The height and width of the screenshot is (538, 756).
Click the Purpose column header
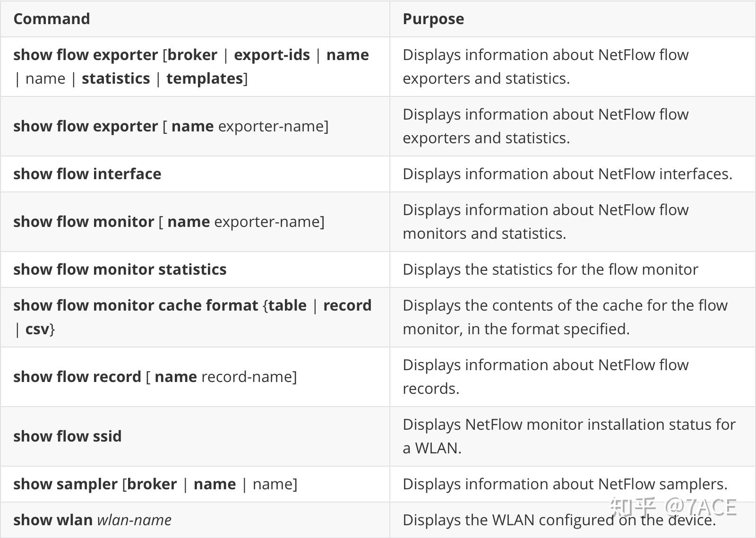[x=433, y=19]
